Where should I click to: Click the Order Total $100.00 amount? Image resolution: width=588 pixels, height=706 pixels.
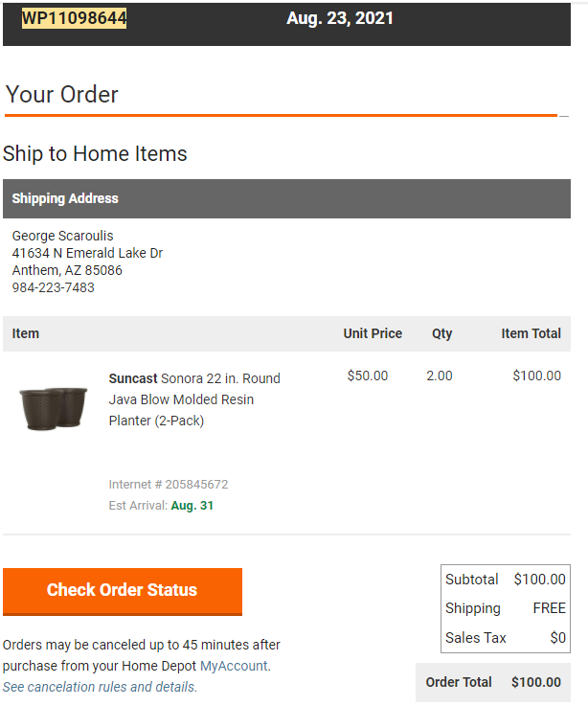tap(536, 682)
